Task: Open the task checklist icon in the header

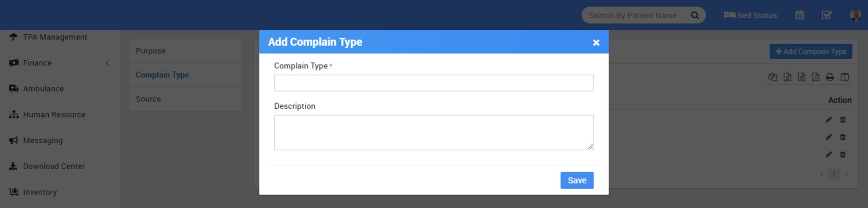Action: 827,15
